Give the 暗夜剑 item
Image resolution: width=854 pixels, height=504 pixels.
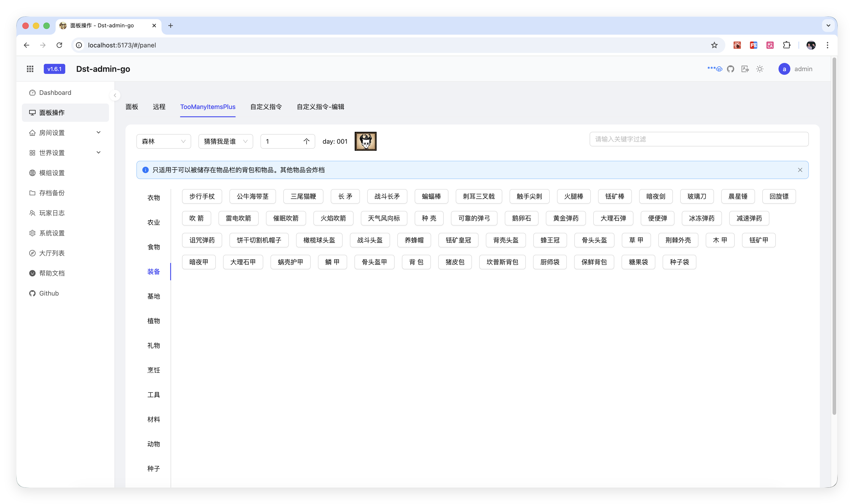point(656,196)
